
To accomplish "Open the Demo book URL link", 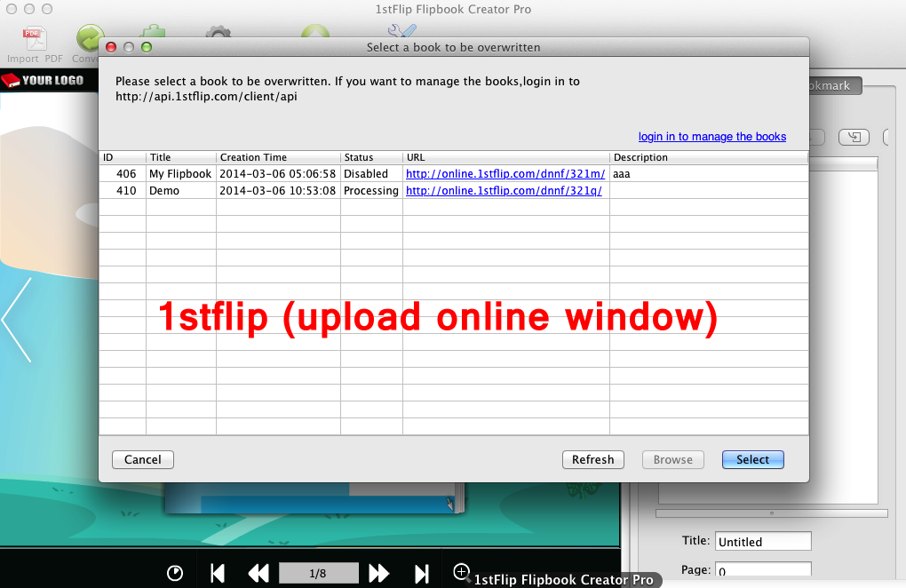I will tap(504, 191).
